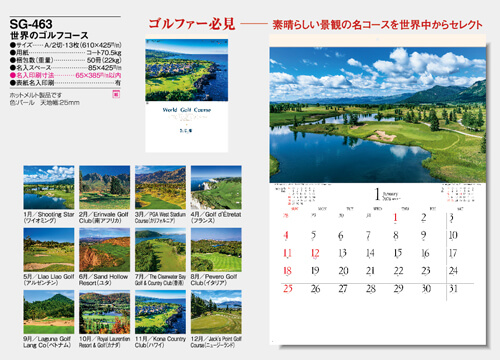
Task: Click the caption 11月/Kona Country Club (ハワイ)
Action: click(160, 342)
